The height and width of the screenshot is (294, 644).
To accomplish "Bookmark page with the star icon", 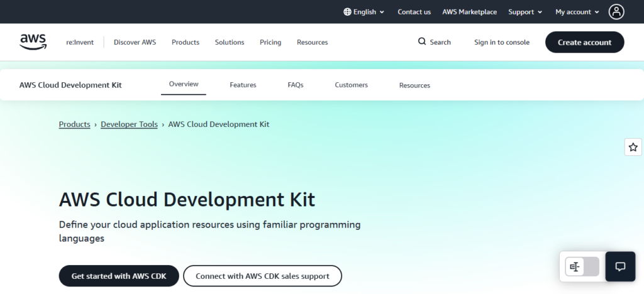I will pos(633,147).
